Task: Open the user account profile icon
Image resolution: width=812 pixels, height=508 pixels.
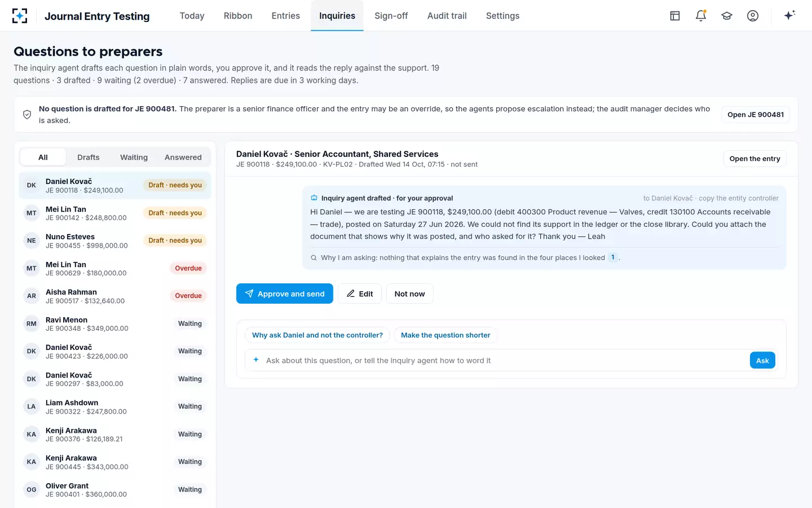Action: click(x=753, y=16)
